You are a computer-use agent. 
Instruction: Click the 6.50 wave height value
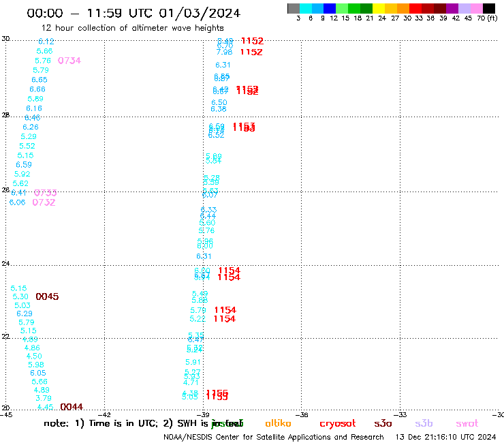click(219, 103)
